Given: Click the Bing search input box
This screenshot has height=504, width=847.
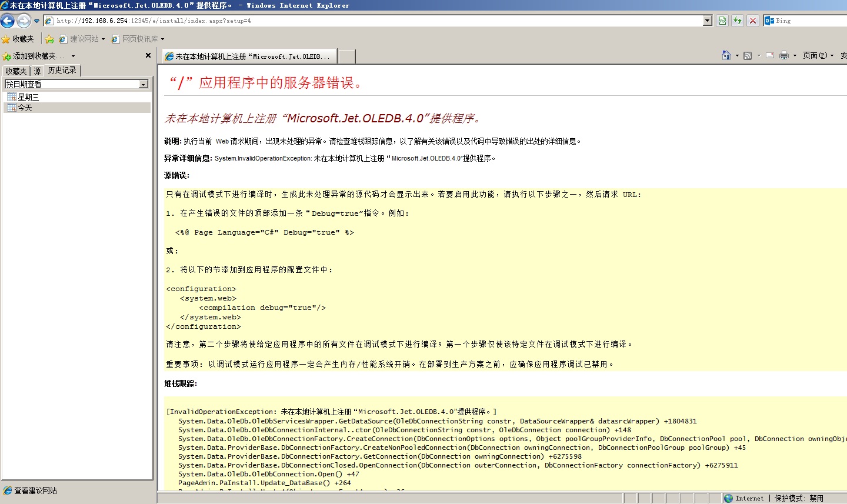Looking at the screenshot, I should [811, 21].
